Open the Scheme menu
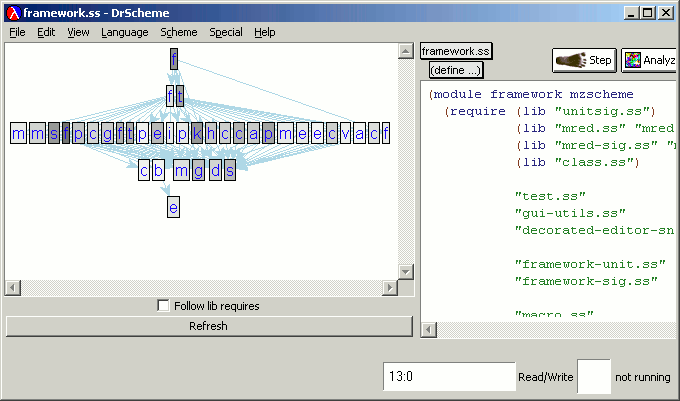 [x=179, y=33]
